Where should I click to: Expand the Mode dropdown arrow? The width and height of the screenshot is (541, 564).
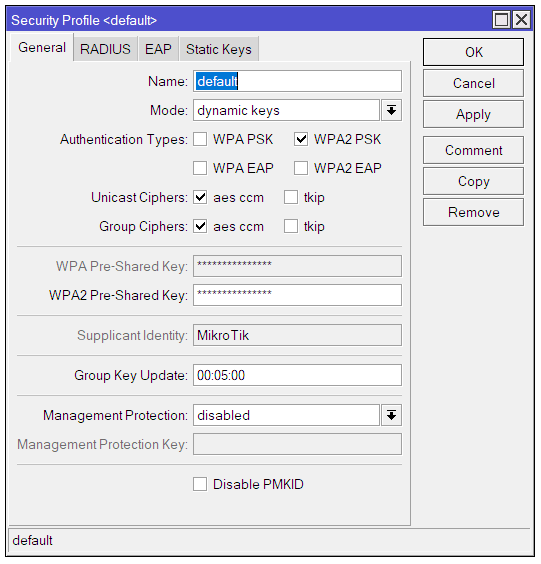pos(391,110)
